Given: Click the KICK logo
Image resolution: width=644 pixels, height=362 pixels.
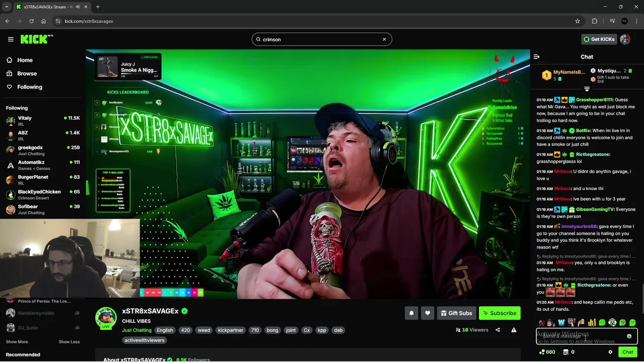Looking at the screenshot, I should pyautogui.click(x=36, y=39).
